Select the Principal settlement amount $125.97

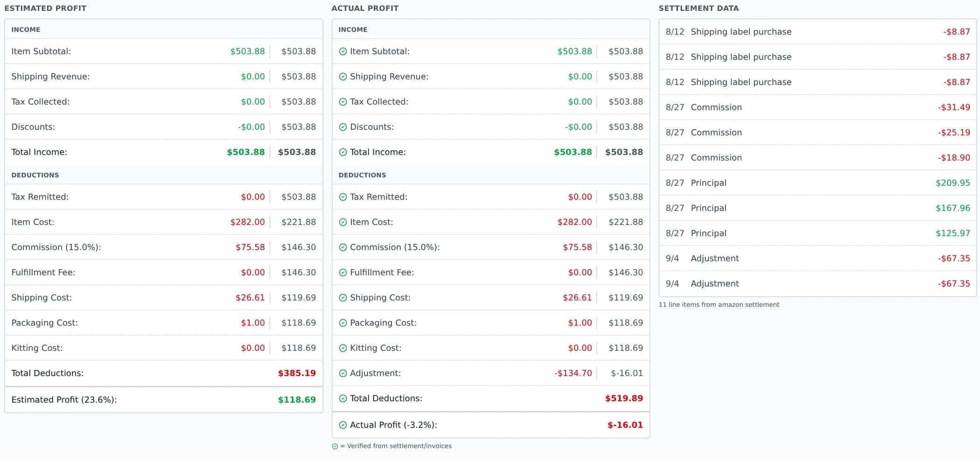click(953, 233)
